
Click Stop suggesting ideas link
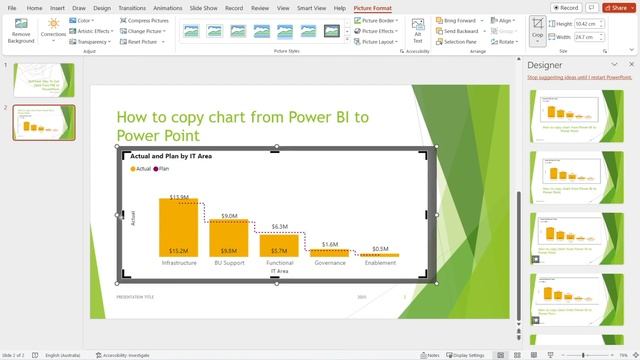point(579,77)
